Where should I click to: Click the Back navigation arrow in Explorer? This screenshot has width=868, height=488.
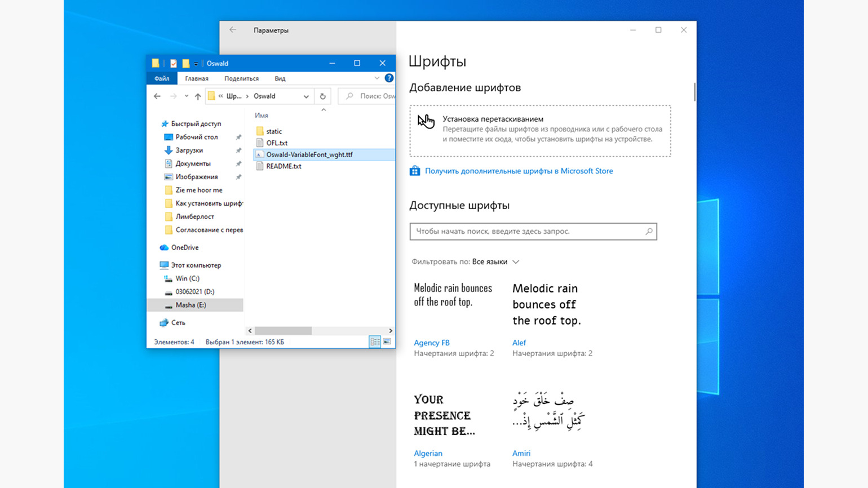157,96
